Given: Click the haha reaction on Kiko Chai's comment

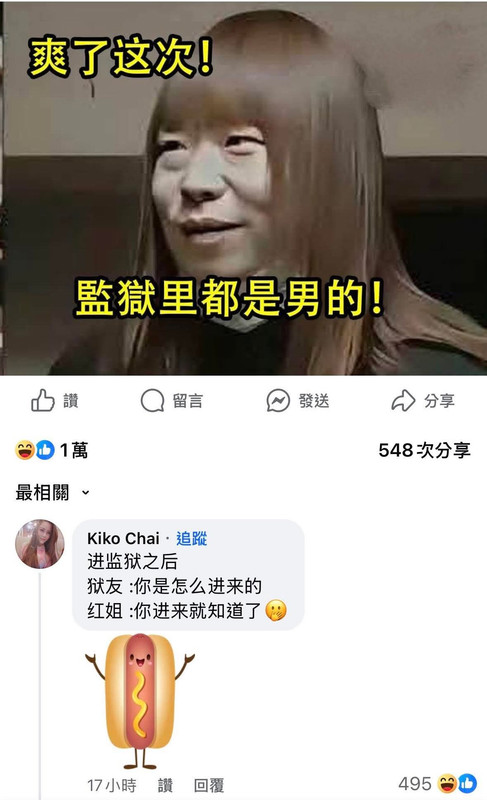Looking at the screenshot, I should tap(448, 783).
